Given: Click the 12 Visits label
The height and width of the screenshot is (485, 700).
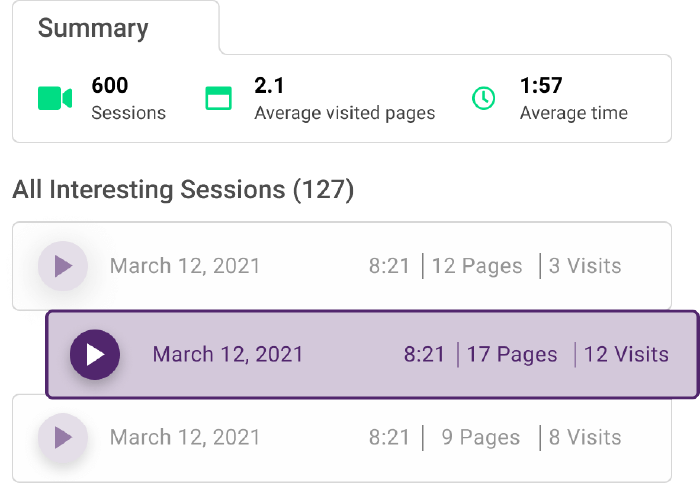Looking at the screenshot, I should point(626,354).
